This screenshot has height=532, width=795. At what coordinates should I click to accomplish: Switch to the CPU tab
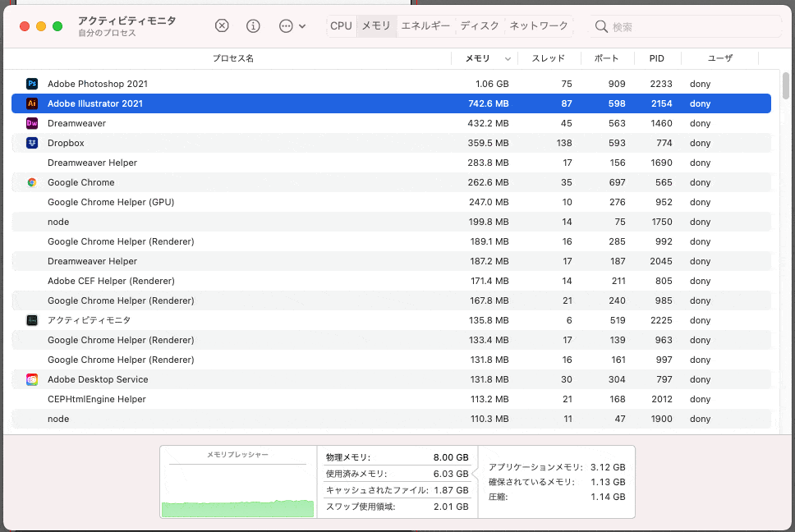341,25
